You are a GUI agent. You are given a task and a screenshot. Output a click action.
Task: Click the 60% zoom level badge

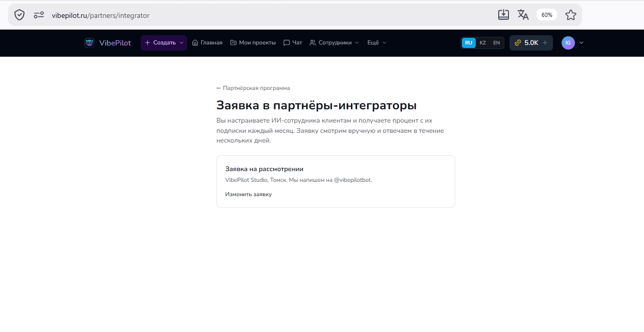click(547, 15)
